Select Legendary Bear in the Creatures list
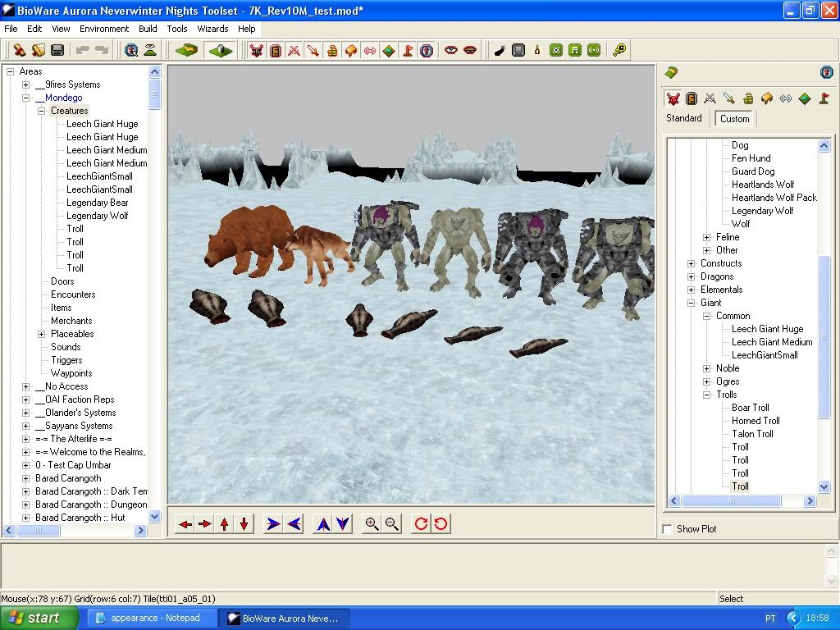The width and height of the screenshot is (840, 630). [x=98, y=203]
